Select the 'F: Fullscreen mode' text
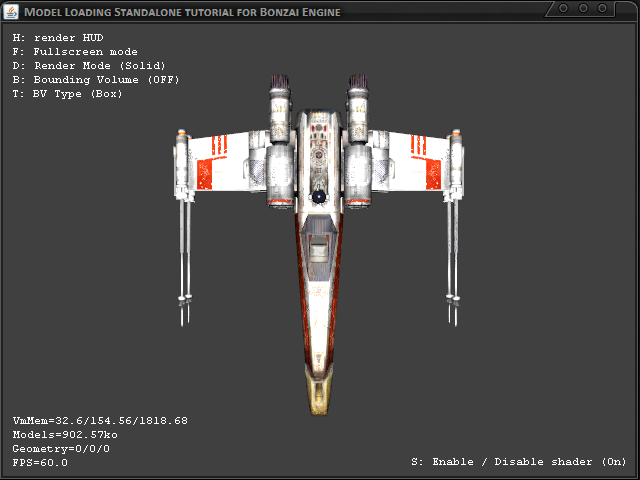The width and height of the screenshot is (640, 480). (x=75, y=51)
